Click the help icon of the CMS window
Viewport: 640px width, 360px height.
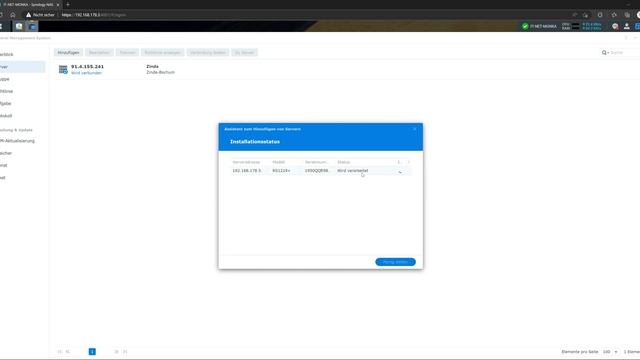[x=626, y=38]
